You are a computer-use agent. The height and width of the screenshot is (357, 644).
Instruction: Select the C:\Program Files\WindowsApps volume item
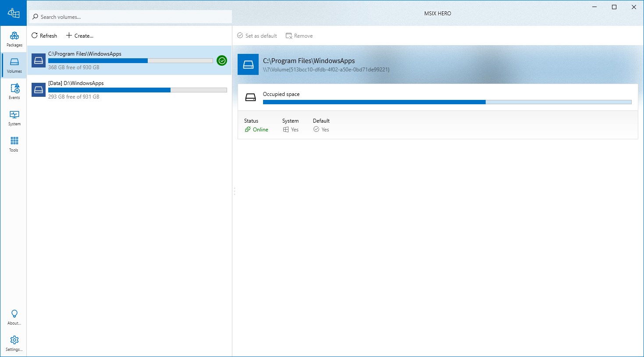click(x=129, y=60)
